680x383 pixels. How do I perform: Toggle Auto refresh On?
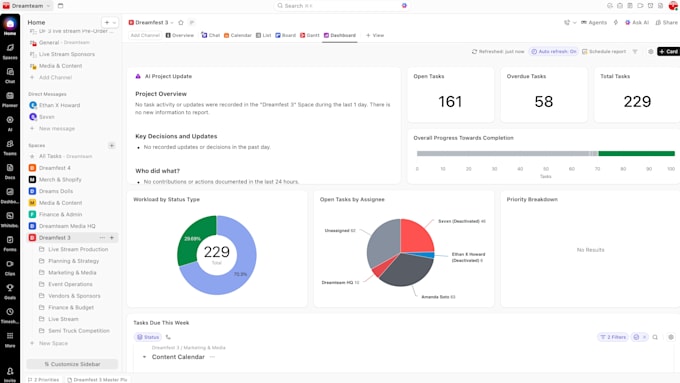pyautogui.click(x=553, y=52)
